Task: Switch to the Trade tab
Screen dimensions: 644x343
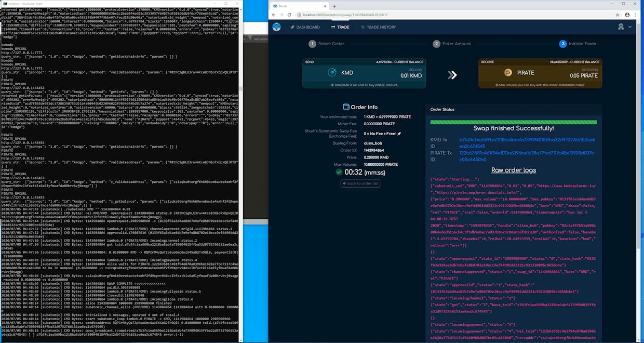Action: coord(340,27)
